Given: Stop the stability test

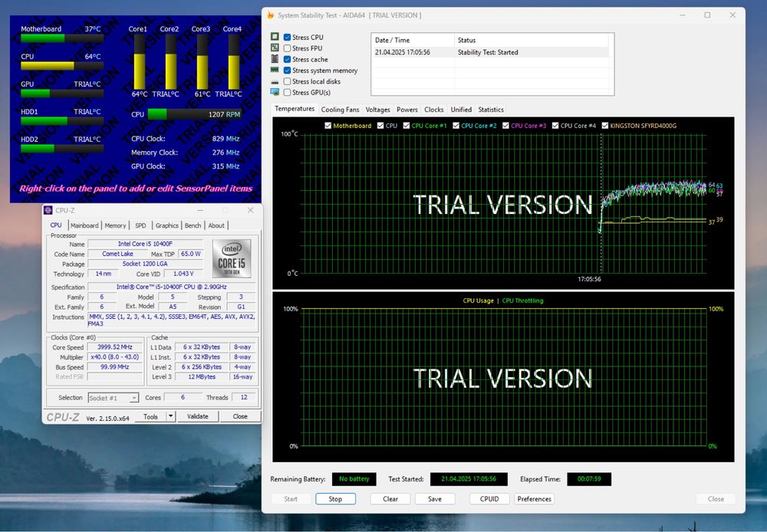Looking at the screenshot, I should coord(336,499).
